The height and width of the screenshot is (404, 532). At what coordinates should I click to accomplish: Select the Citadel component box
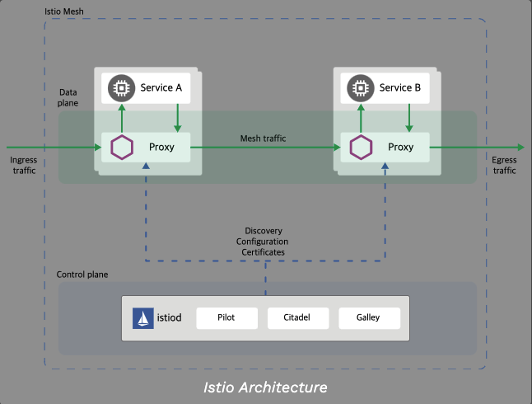[x=298, y=318]
